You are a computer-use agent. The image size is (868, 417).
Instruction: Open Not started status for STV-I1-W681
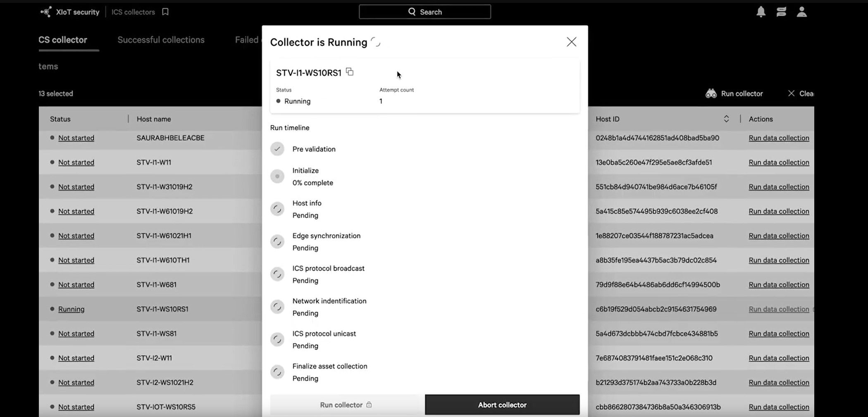[x=76, y=285]
